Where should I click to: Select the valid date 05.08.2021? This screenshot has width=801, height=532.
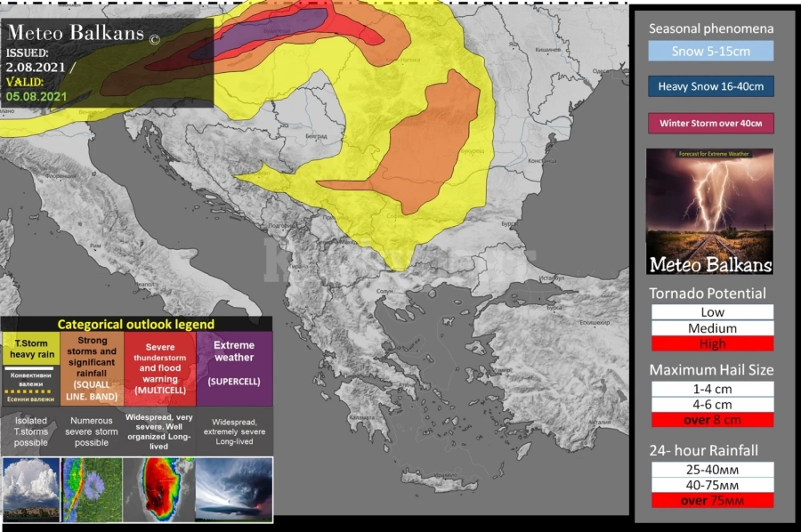click(x=36, y=96)
